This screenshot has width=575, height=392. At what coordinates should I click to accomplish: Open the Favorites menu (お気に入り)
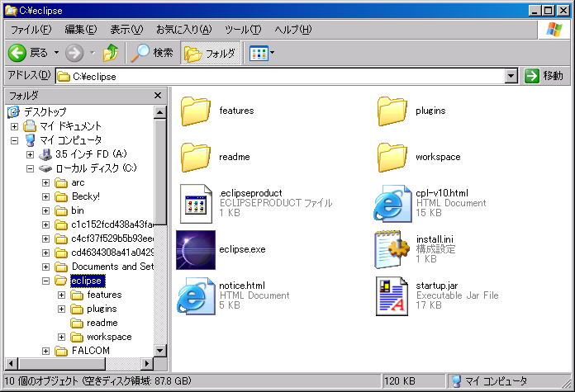184,30
